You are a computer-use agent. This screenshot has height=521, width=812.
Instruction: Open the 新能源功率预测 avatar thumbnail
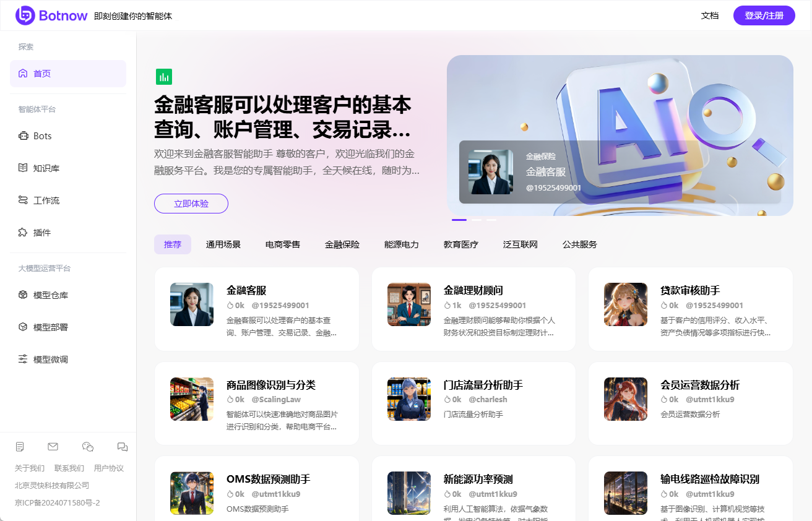[x=409, y=493]
